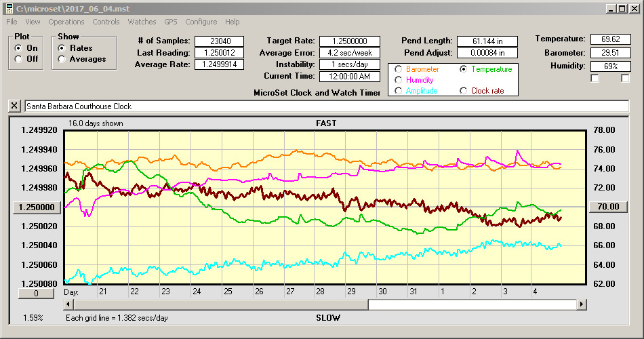Open the Operations menu
This screenshot has height=339, width=644.
pos(66,22)
